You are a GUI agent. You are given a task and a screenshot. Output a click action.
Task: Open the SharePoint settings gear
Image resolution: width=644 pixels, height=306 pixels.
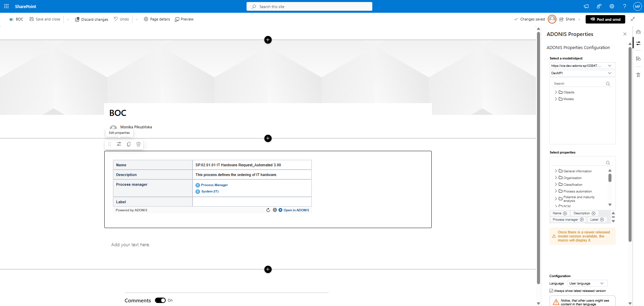pyautogui.click(x=612, y=6)
